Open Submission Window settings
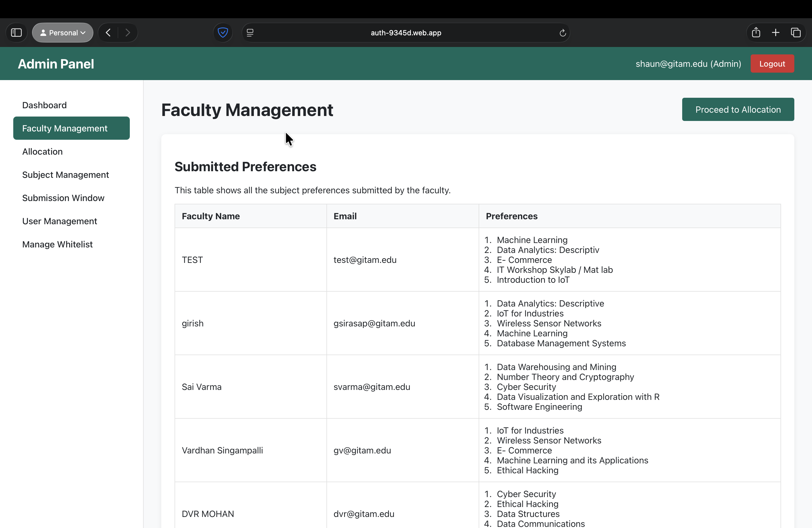The image size is (812, 528). [63, 198]
